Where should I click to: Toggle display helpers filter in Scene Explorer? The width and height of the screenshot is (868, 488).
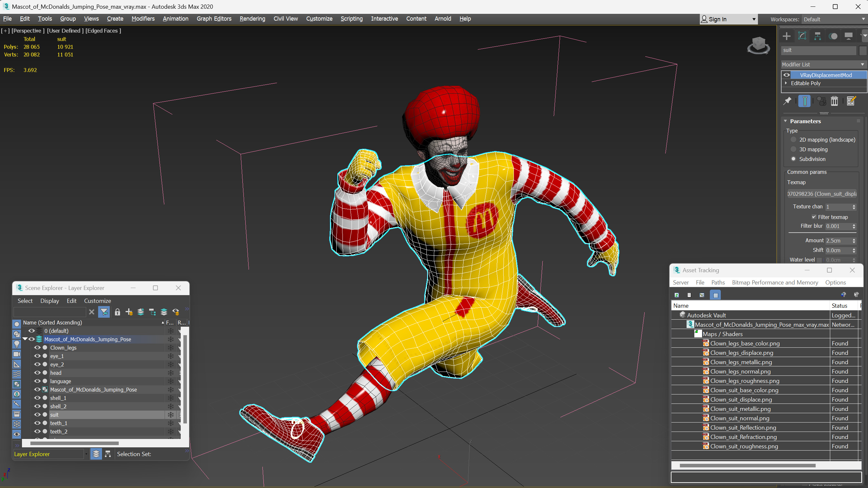click(x=16, y=364)
